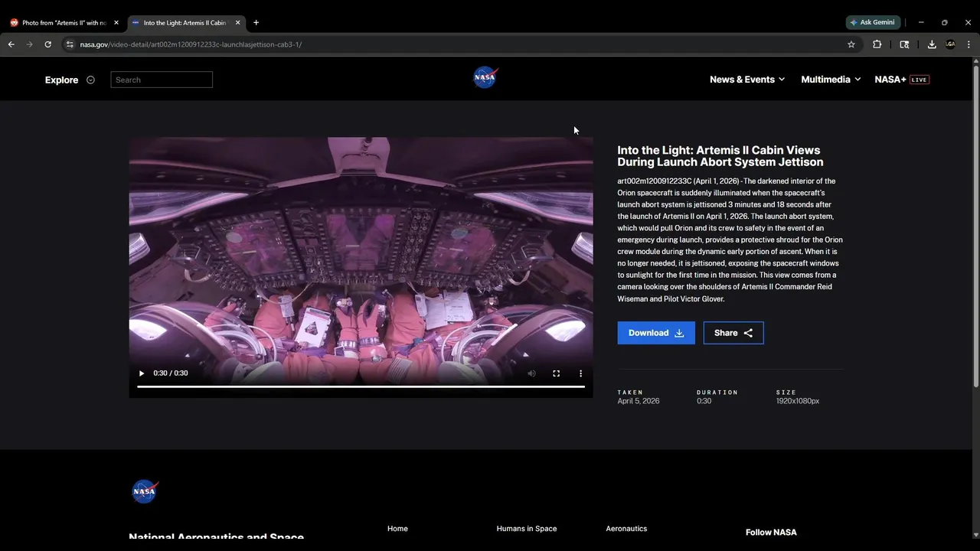Screen dimensions: 980x551
Task: Open Chrome three-dot menu
Action: [969, 44]
